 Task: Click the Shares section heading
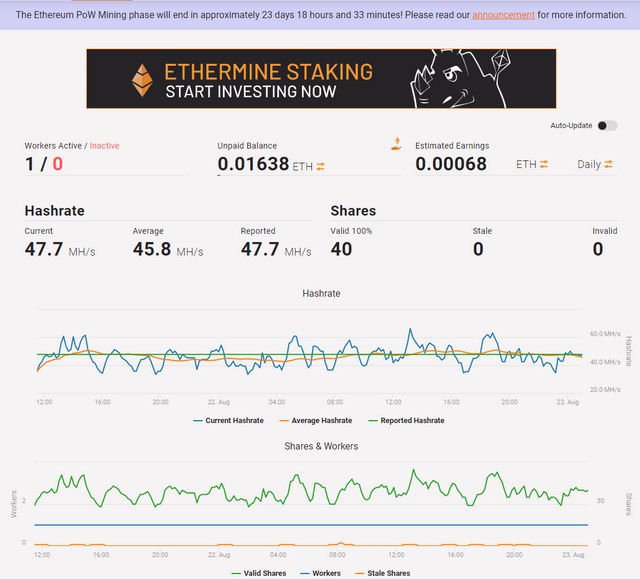[x=353, y=211]
